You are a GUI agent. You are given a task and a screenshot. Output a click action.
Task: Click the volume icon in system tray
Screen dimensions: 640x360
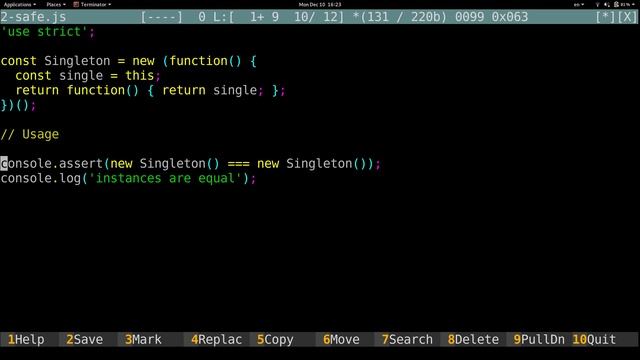607,4
